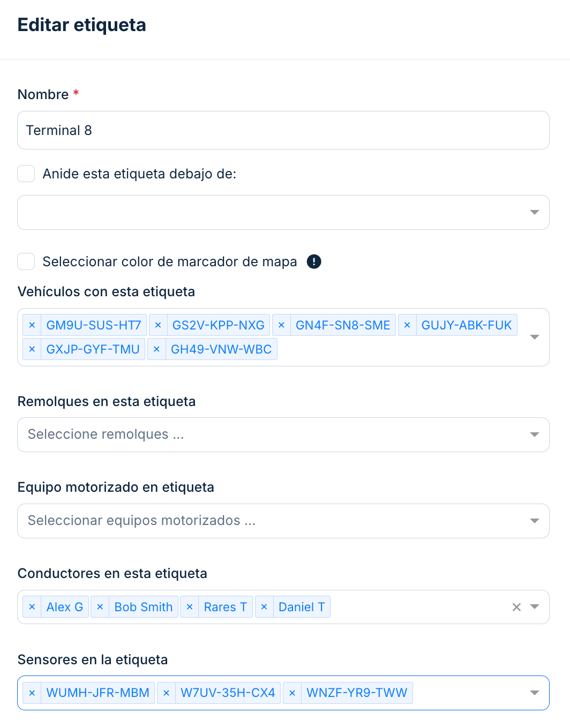Remove driver Daniel T chip

[x=264, y=607]
